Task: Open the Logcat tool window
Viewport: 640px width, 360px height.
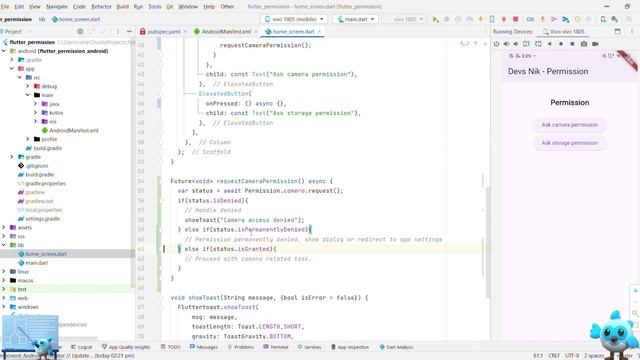Action: [x=81, y=347]
